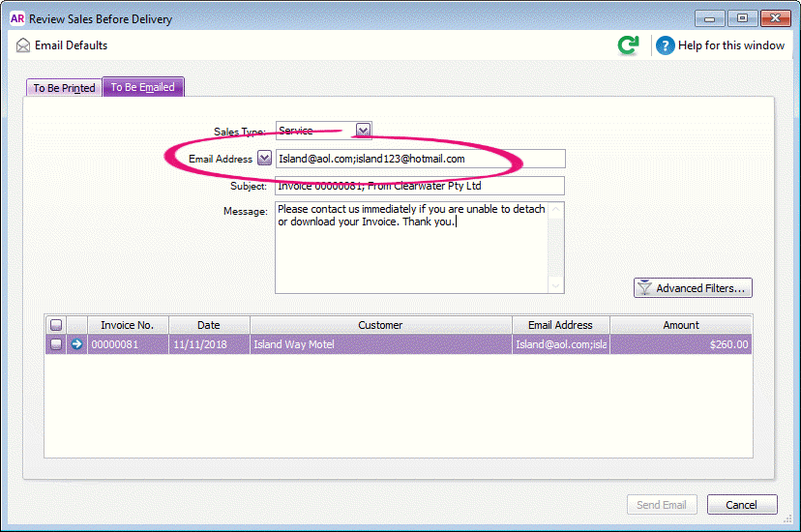
Task: Click the Send Email button
Action: point(662,505)
